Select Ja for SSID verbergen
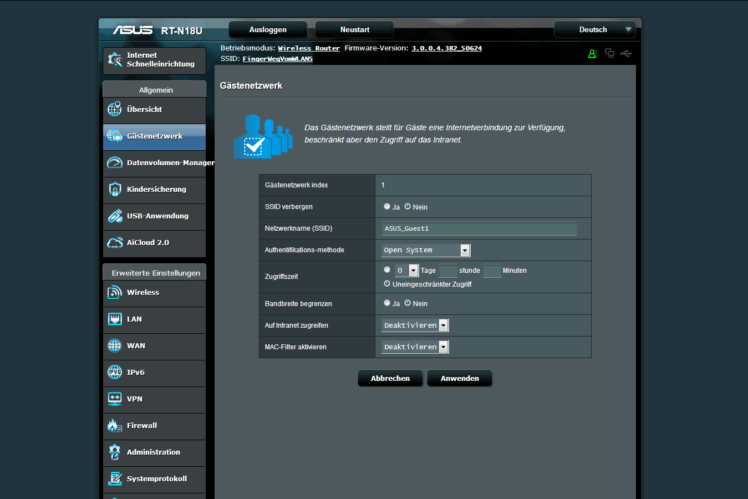Image resolution: width=748 pixels, height=499 pixels. 387,207
